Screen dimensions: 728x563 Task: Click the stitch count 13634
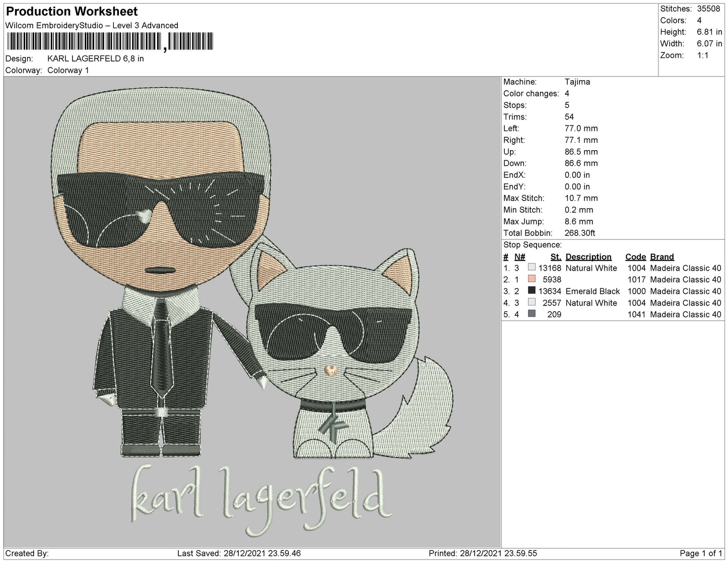pos(550,291)
